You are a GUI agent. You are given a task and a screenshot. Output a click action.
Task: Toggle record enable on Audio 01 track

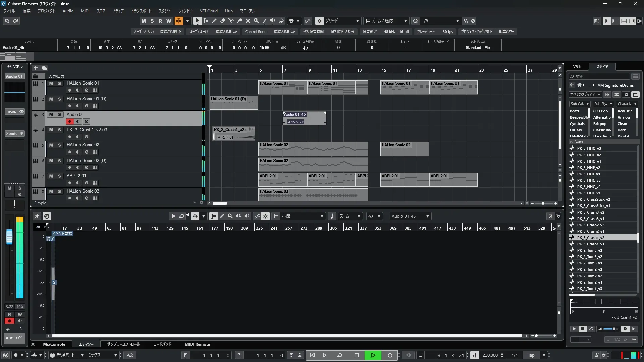click(x=69, y=121)
